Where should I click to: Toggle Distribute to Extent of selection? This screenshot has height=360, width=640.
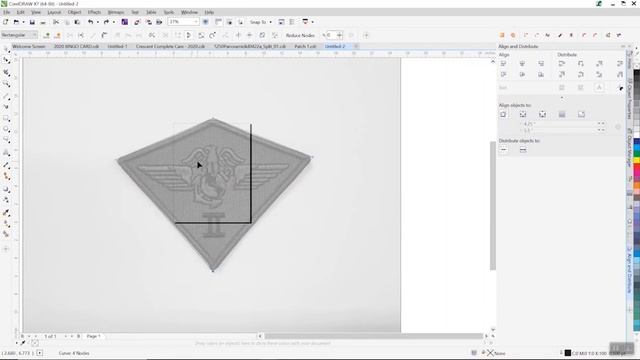(x=503, y=150)
